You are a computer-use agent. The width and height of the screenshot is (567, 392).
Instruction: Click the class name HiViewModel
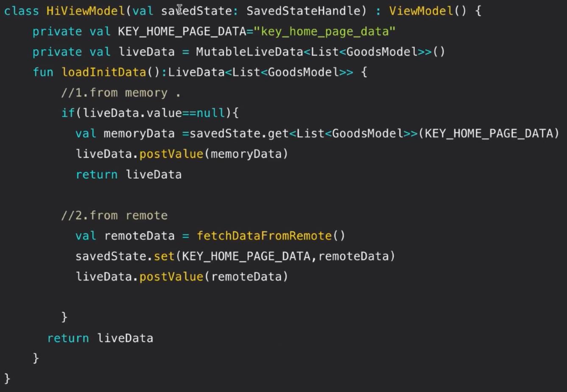tap(86, 11)
